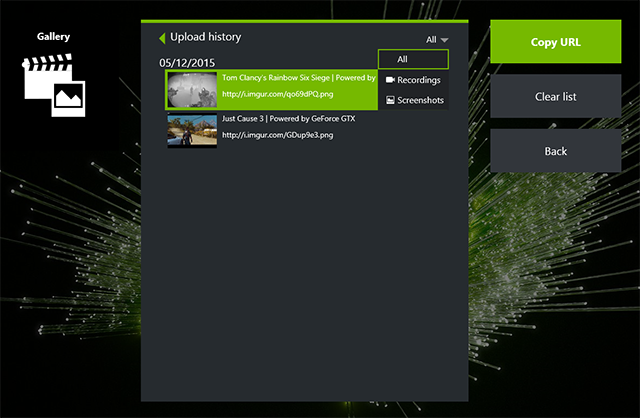The height and width of the screenshot is (418, 640).
Task: Click the Upload history heading text
Action: click(x=206, y=37)
